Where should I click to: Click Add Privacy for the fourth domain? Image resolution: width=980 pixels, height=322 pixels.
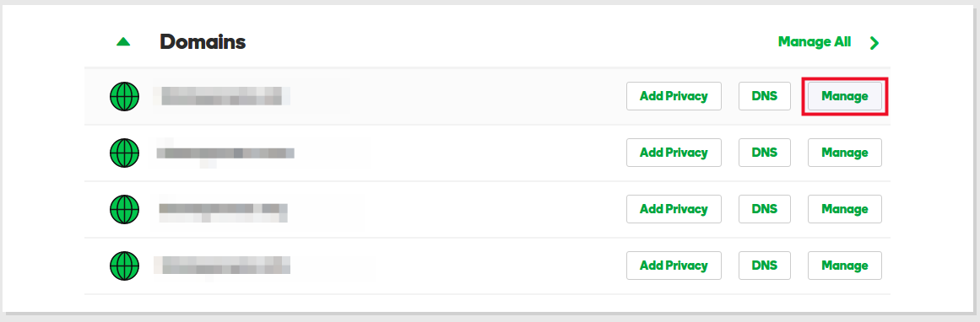tap(674, 266)
